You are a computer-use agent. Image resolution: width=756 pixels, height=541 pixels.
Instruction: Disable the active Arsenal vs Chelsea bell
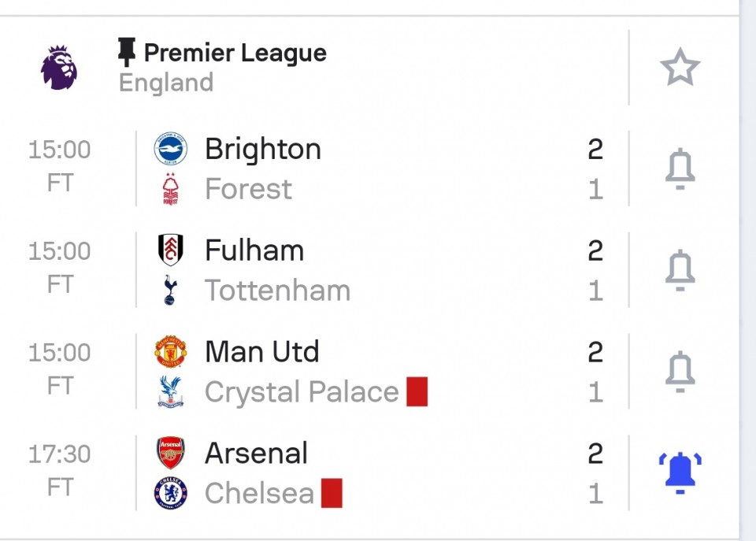pyautogui.click(x=680, y=472)
